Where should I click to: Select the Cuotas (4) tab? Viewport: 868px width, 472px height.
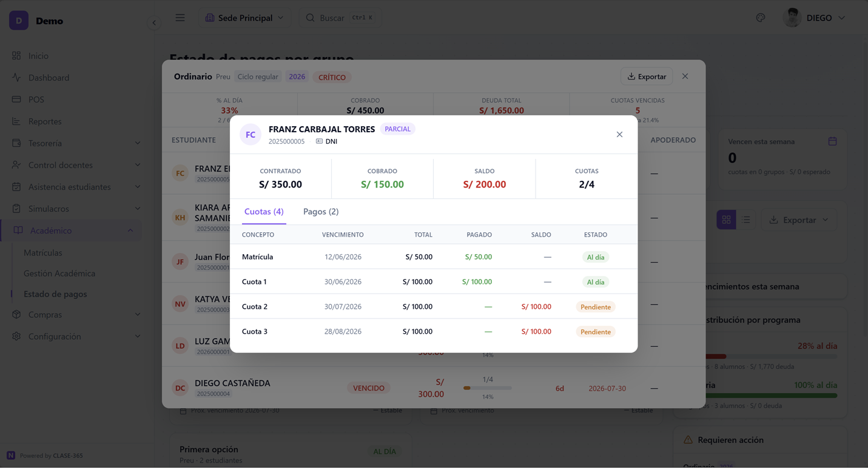click(264, 212)
